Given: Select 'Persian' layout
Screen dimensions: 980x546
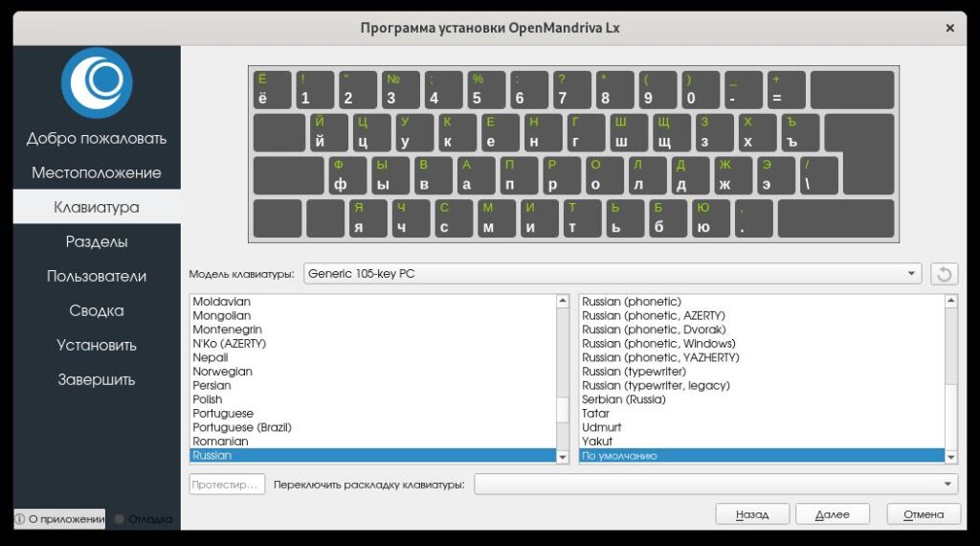Looking at the screenshot, I should tap(372, 385).
